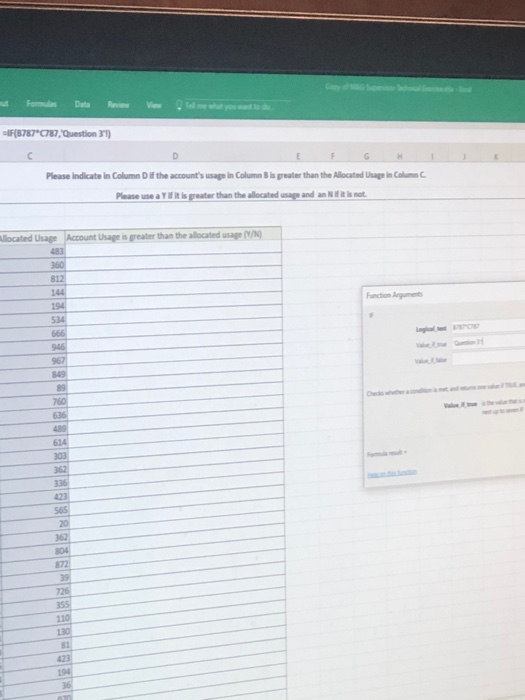Select the 'Account Usage is greater' header cell
Image resolution: width=525 pixels, height=700 pixels.
click(x=173, y=235)
